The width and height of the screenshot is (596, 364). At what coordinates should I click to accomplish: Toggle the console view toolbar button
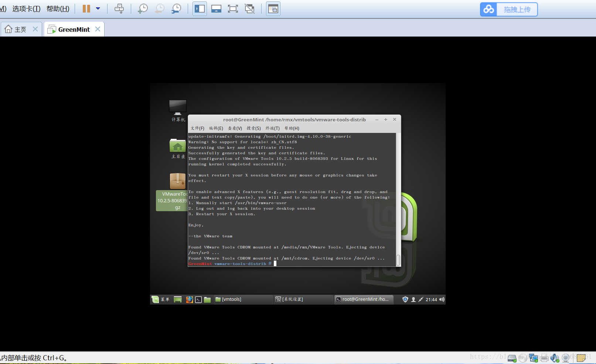coord(273,8)
